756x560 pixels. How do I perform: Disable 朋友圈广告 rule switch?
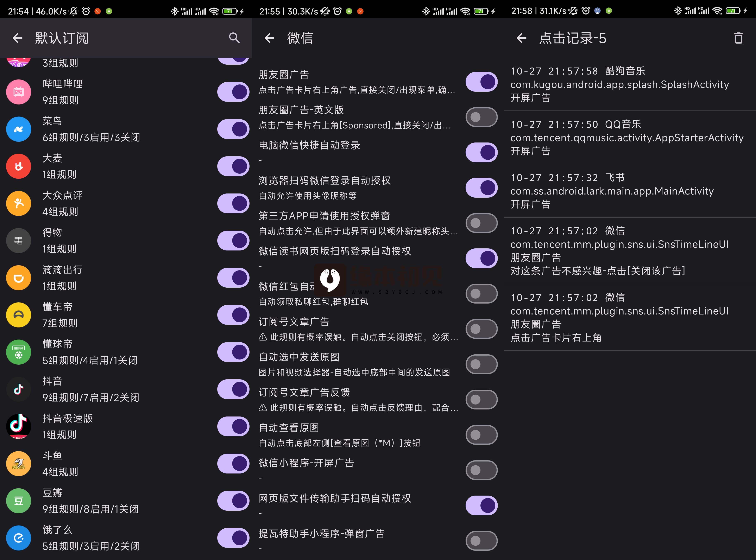pyautogui.click(x=481, y=82)
